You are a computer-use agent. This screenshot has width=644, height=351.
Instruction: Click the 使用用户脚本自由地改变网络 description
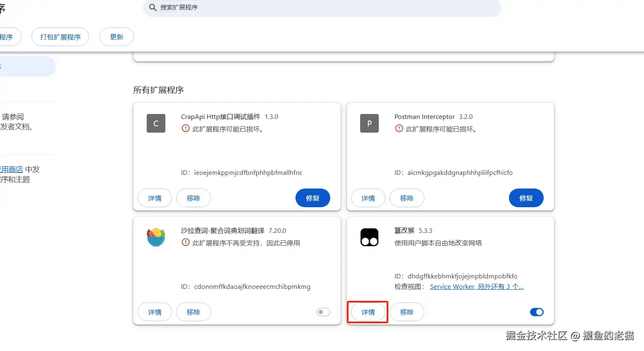pyautogui.click(x=438, y=243)
